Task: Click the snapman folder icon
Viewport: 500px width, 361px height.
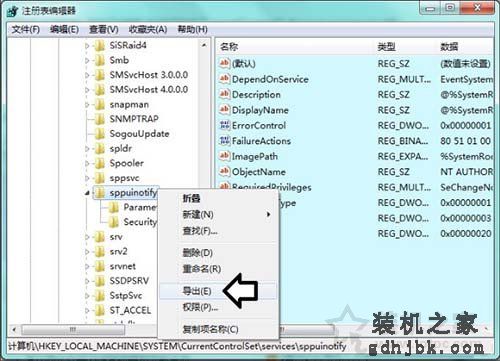Action: pos(100,105)
